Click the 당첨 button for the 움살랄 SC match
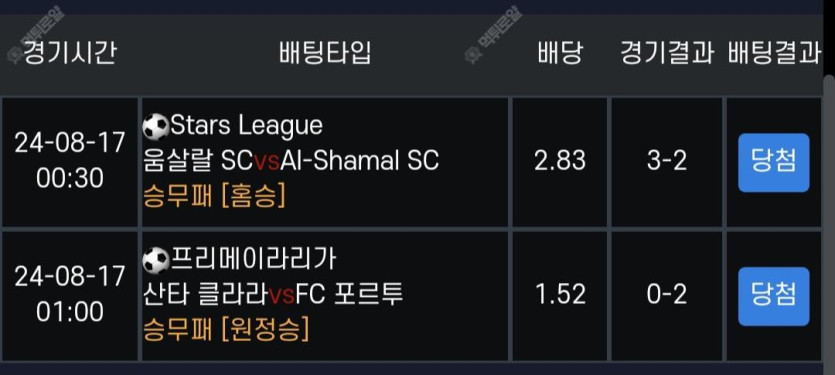This screenshot has width=835, height=375. click(773, 162)
